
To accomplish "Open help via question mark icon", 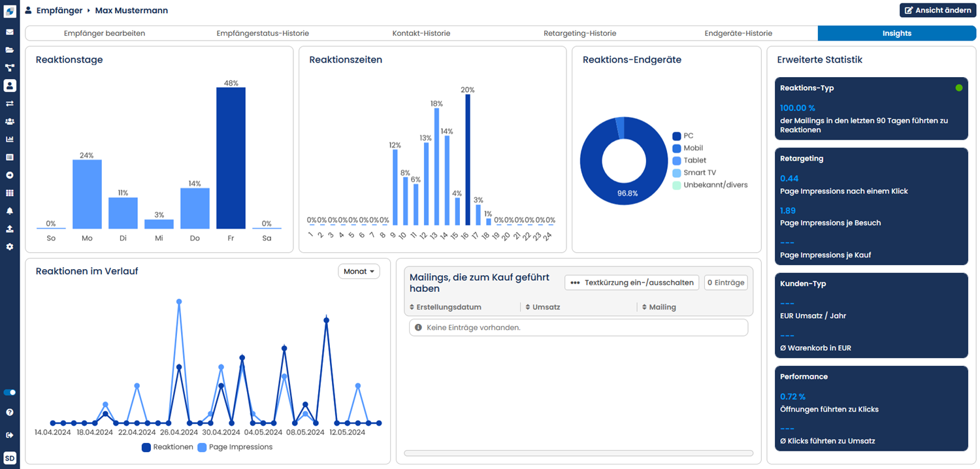I will [x=10, y=412].
